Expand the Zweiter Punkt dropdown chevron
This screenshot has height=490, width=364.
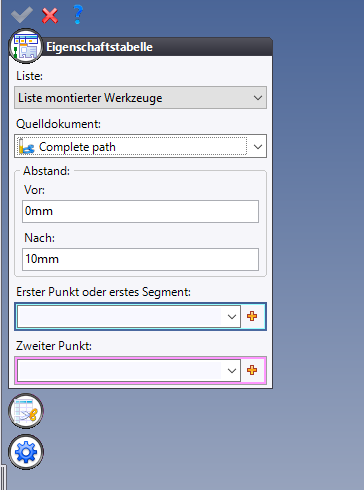coord(232,371)
